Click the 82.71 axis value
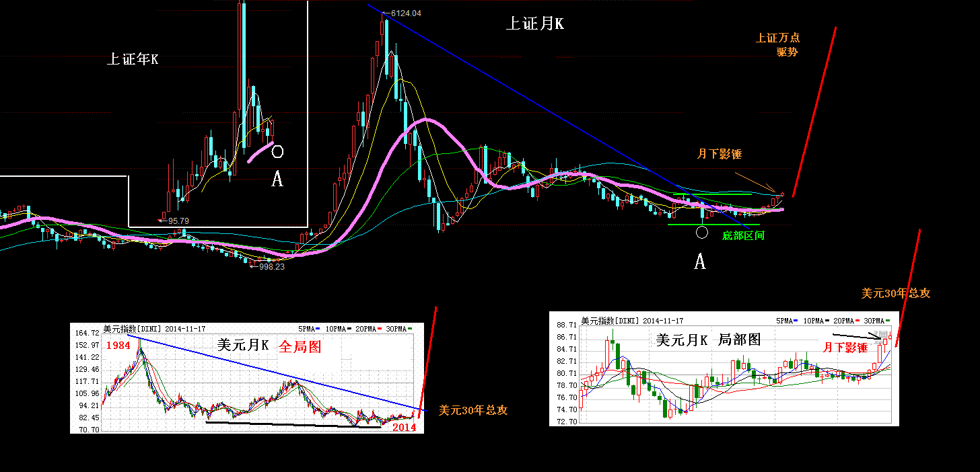The width and height of the screenshot is (980, 472). tap(567, 361)
